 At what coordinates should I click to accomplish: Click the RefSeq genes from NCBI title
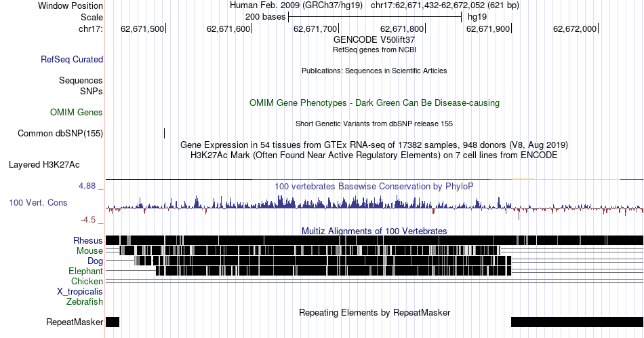(x=374, y=50)
